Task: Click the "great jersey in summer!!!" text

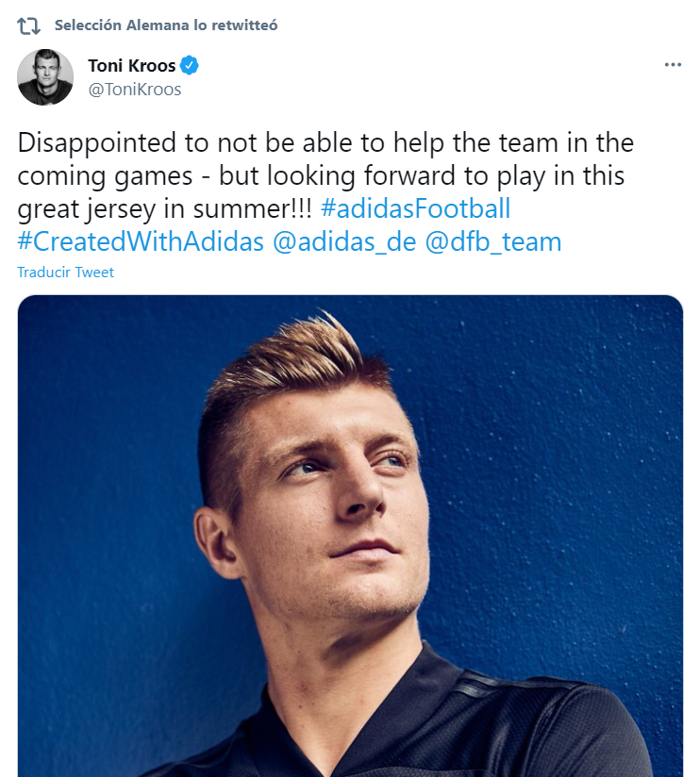Action: [166, 208]
